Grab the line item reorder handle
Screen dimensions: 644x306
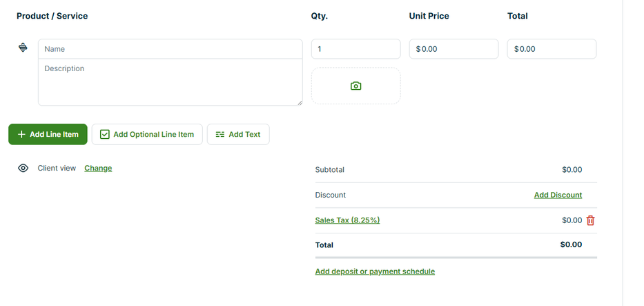pos(23,48)
